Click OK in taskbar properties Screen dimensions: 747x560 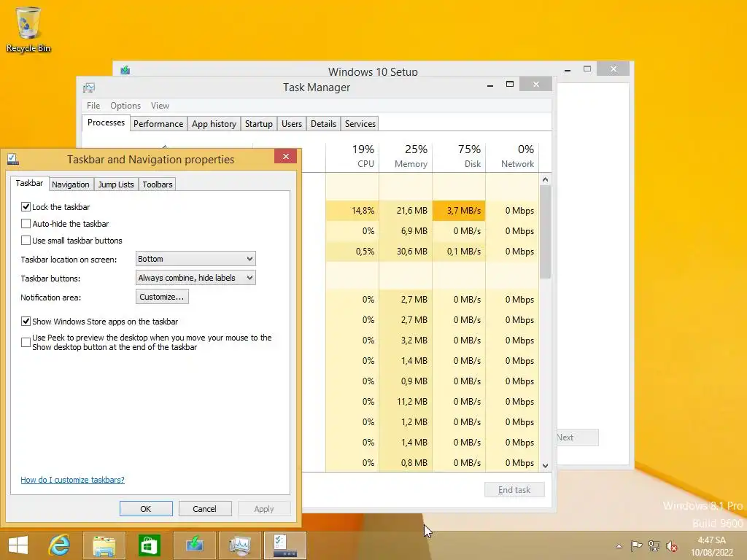pyautogui.click(x=146, y=508)
